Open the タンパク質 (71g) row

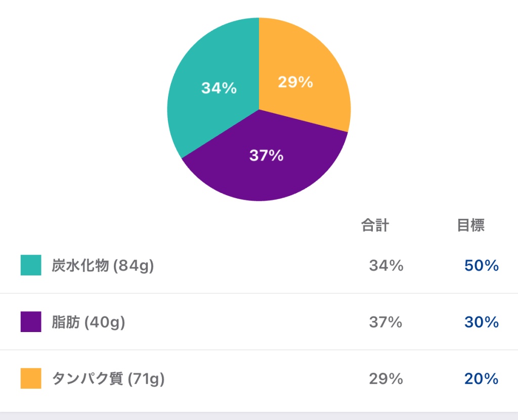tap(259, 379)
